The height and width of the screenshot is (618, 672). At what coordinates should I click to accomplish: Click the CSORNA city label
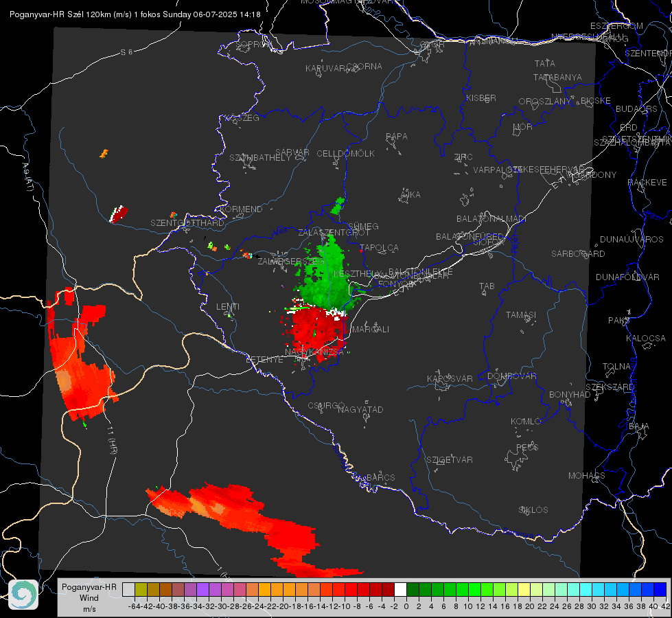pyautogui.click(x=364, y=67)
